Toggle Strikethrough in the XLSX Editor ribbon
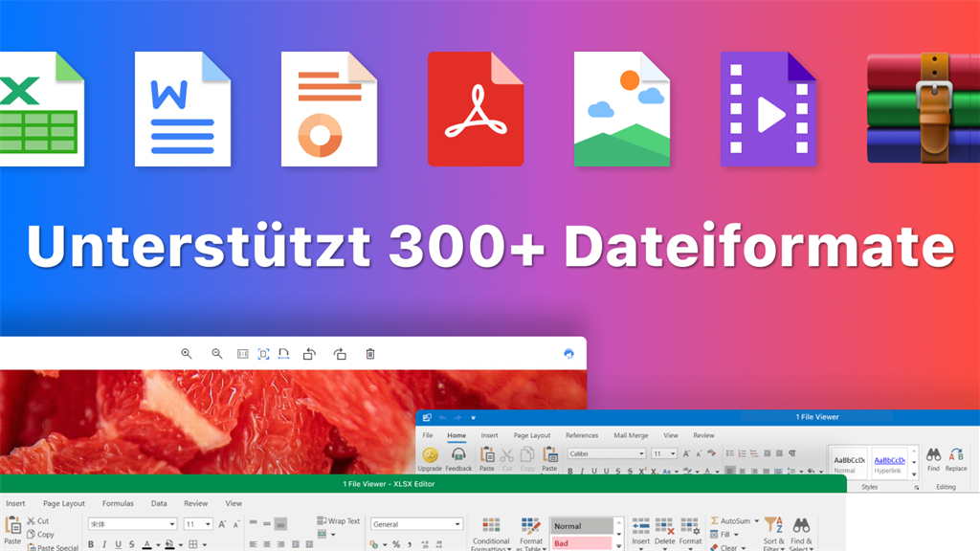This screenshot has width=980, height=551. pyautogui.click(x=131, y=544)
